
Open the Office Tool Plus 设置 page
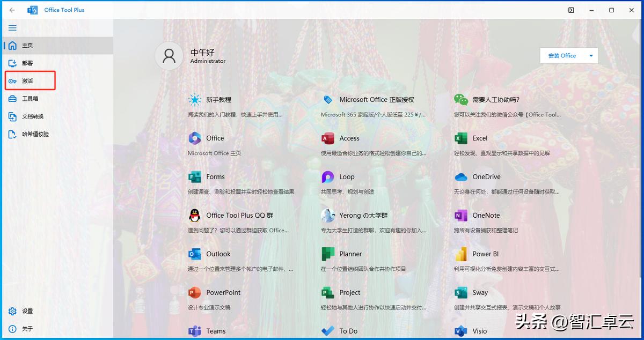coord(26,311)
